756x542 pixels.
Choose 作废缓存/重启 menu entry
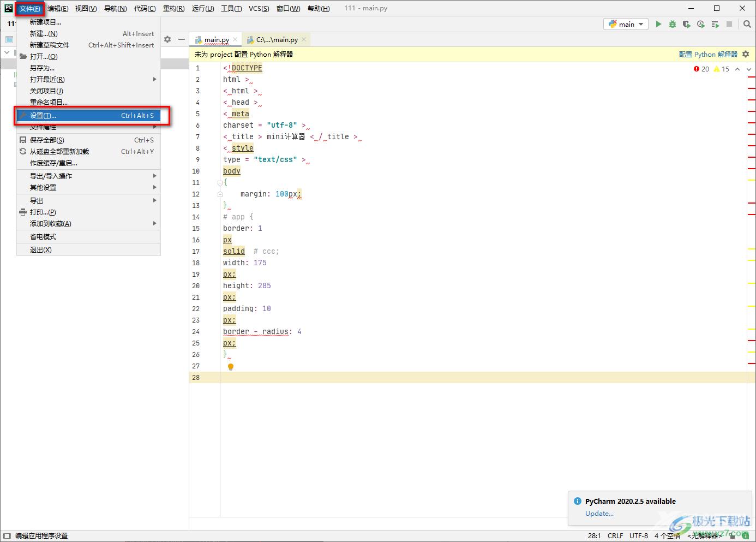89,163
